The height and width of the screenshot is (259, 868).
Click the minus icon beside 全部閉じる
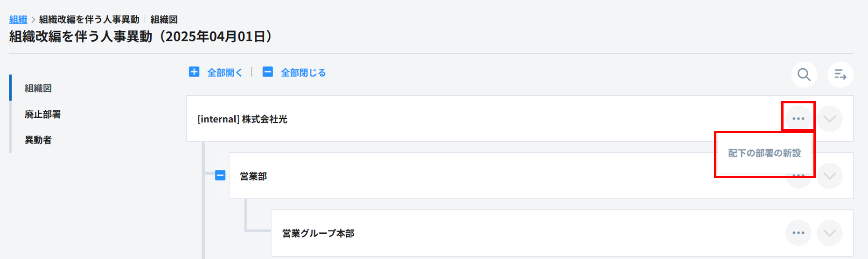tap(268, 72)
